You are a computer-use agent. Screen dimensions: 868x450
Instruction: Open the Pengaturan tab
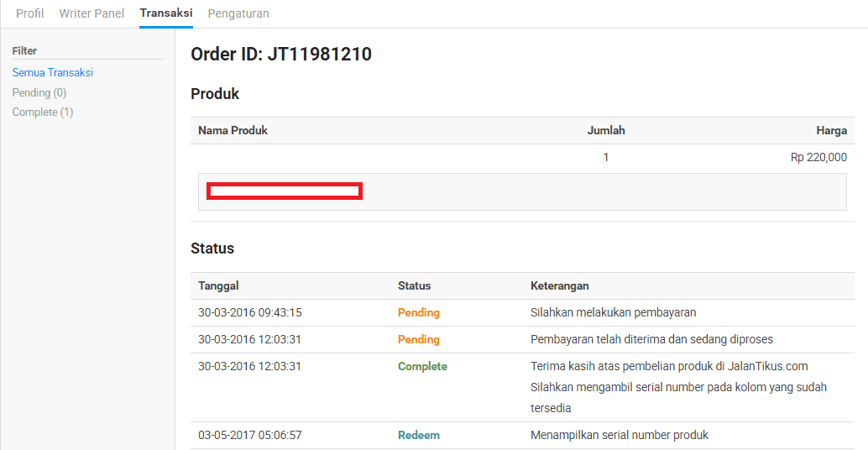click(238, 13)
